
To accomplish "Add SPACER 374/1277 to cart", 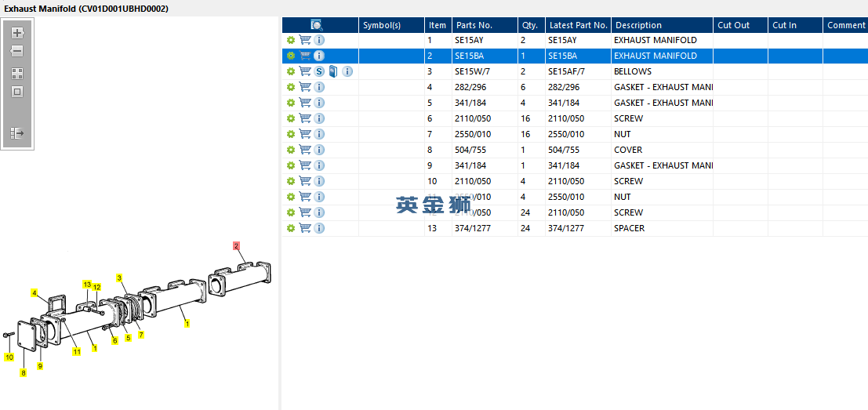I will click(x=304, y=228).
